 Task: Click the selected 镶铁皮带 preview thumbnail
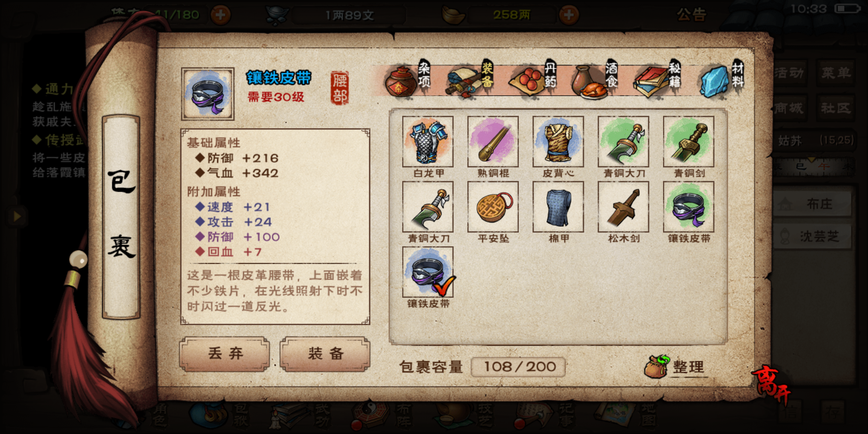click(x=207, y=94)
